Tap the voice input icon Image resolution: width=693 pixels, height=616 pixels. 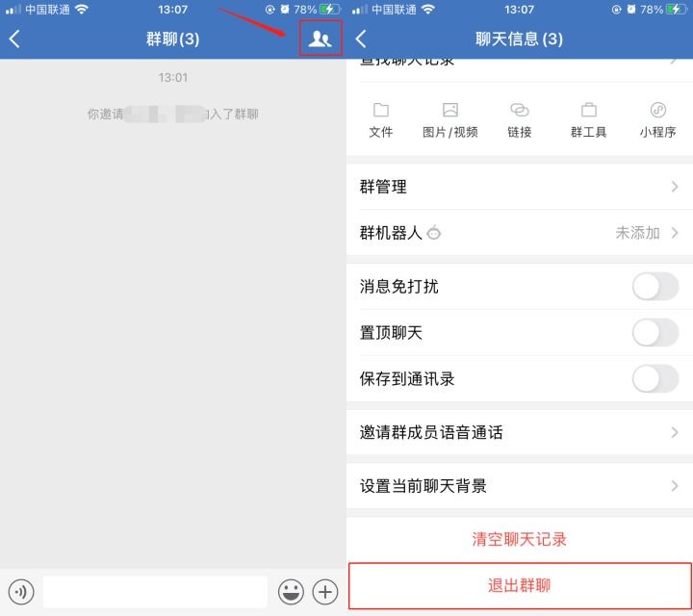pyautogui.click(x=21, y=592)
